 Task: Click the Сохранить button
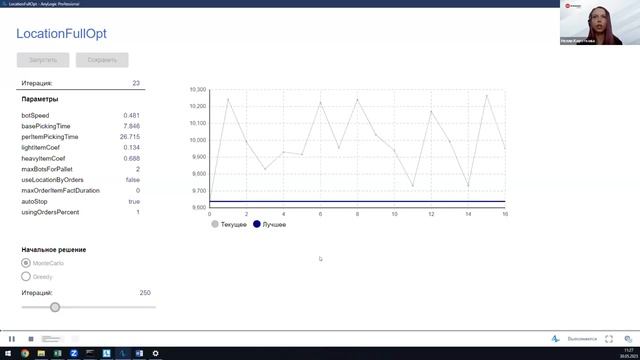tap(102, 60)
